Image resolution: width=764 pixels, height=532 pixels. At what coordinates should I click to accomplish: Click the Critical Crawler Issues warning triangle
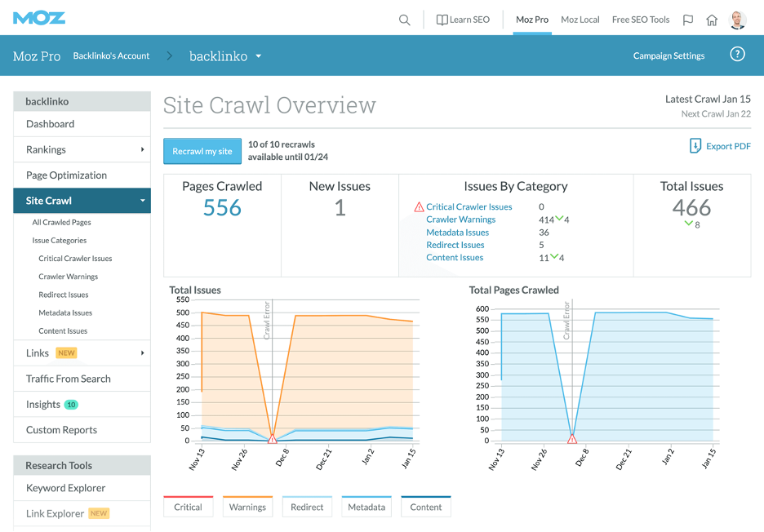point(419,207)
